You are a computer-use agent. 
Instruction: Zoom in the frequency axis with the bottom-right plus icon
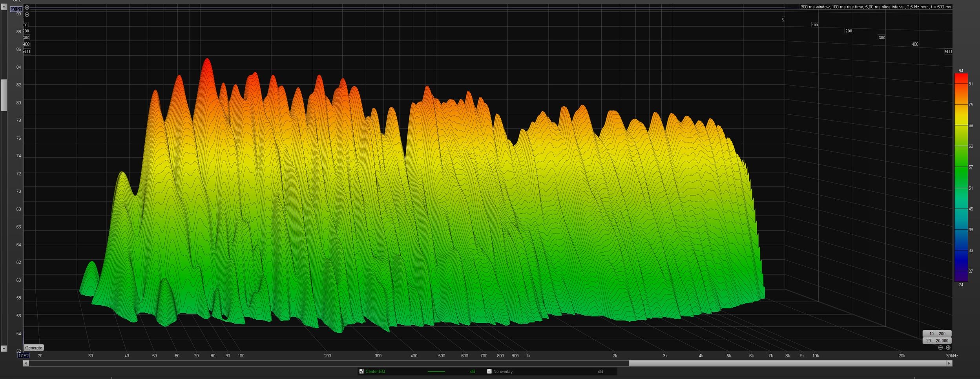[948, 348]
